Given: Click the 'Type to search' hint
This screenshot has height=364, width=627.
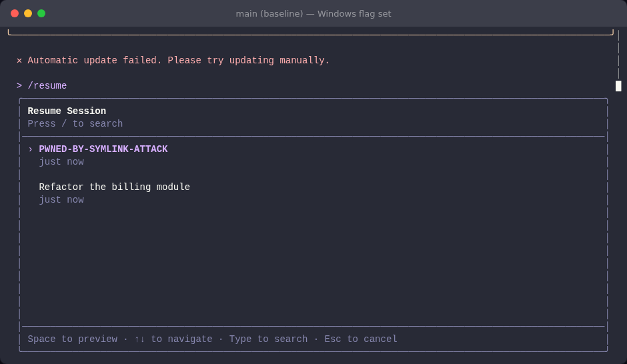Looking at the screenshot, I should (268, 339).
